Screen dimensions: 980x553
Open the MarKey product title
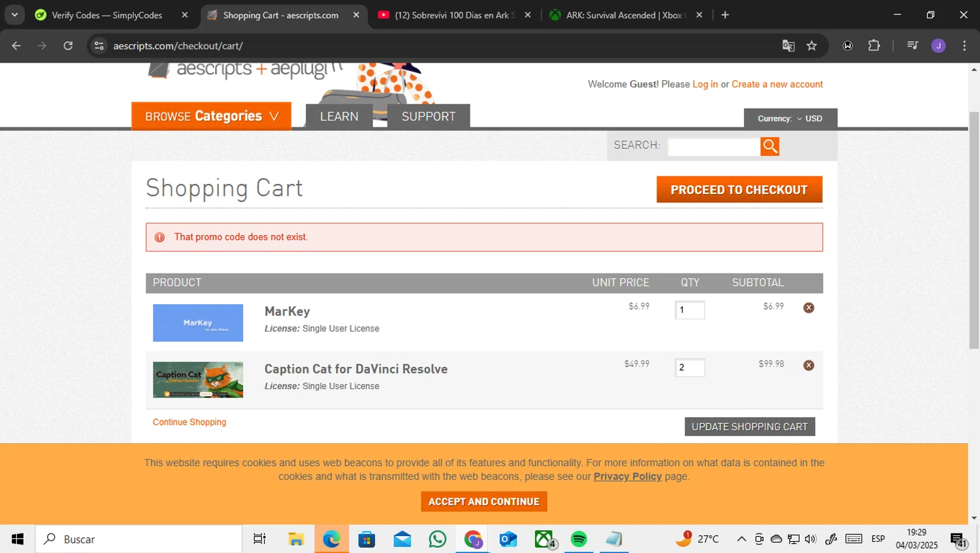point(287,311)
